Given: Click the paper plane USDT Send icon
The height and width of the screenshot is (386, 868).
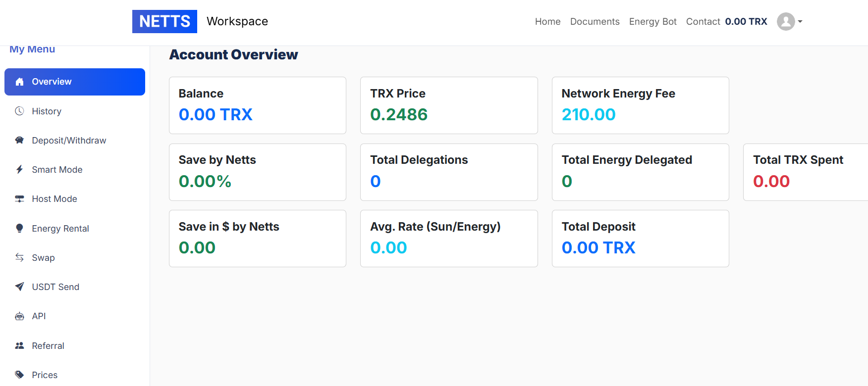Looking at the screenshot, I should (20, 287).
